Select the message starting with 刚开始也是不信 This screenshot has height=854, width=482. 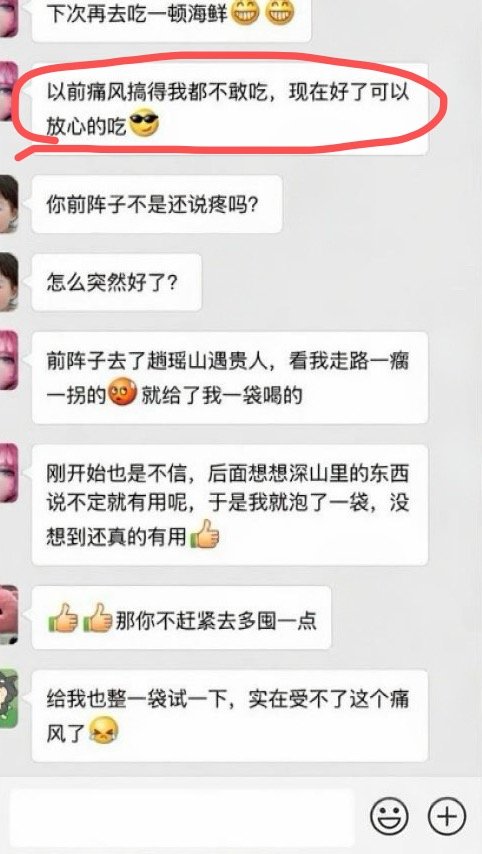tap(230, 505)
